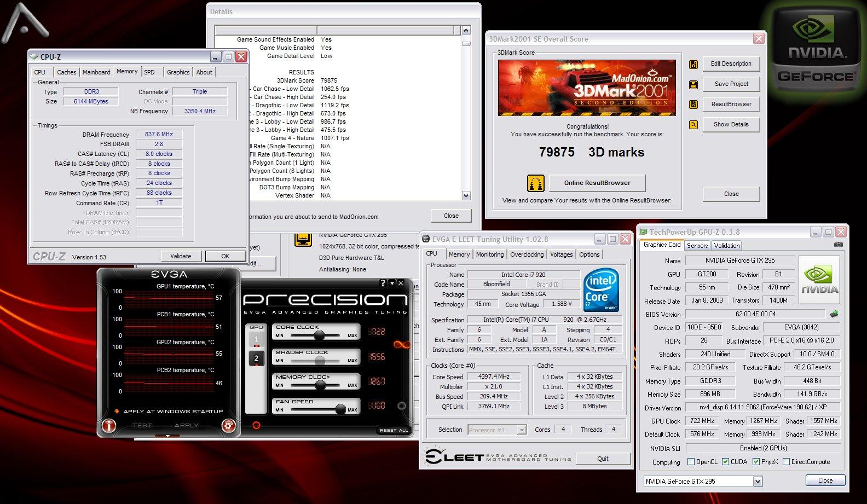
Task: Click the Intel Core i7 logo in E-LEET
Action: coord(601,290)
